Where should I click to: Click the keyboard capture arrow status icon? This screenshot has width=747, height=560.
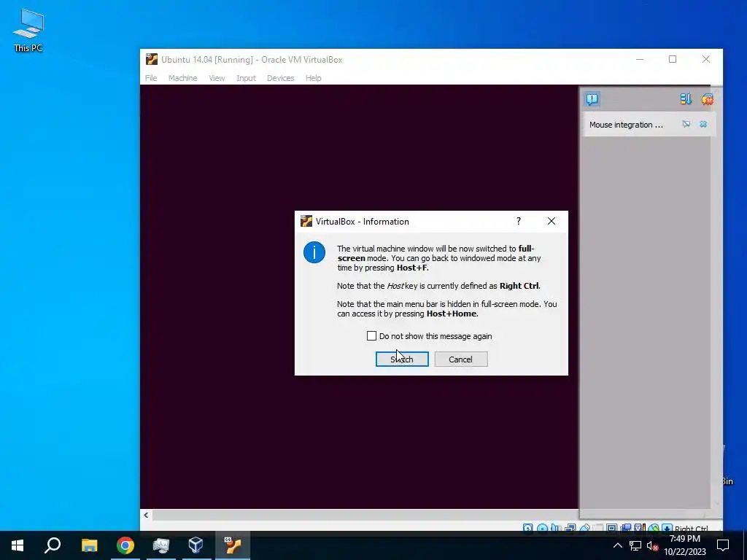[x=667, y=528]
